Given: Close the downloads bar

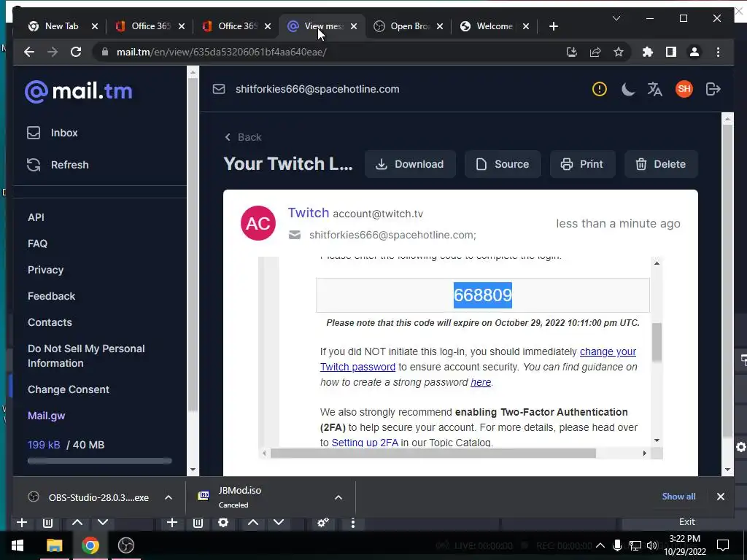Looking at the screenshot, I should coord(720,497).
